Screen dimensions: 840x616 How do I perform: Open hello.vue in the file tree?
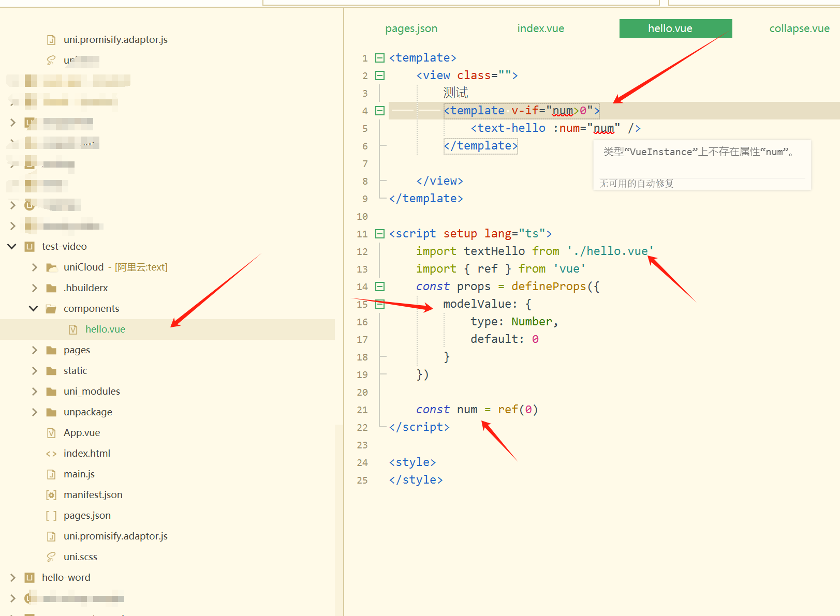(106, 329)
